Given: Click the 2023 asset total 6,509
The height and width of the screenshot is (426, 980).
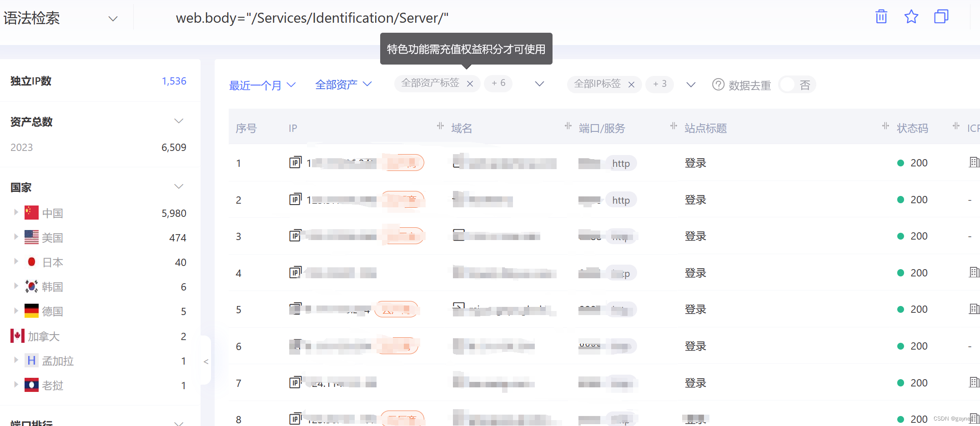Looking at the screenshot, I should click(x=174, y=147).
